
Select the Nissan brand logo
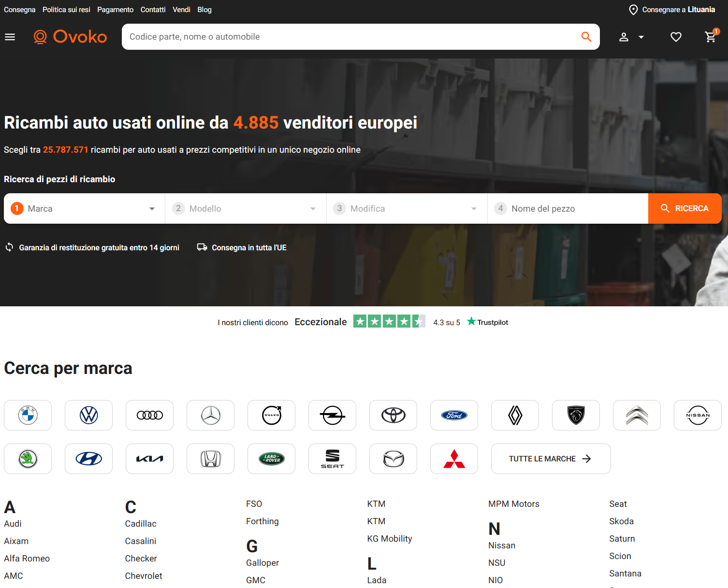pyautogui.click(x=698, y=415)
